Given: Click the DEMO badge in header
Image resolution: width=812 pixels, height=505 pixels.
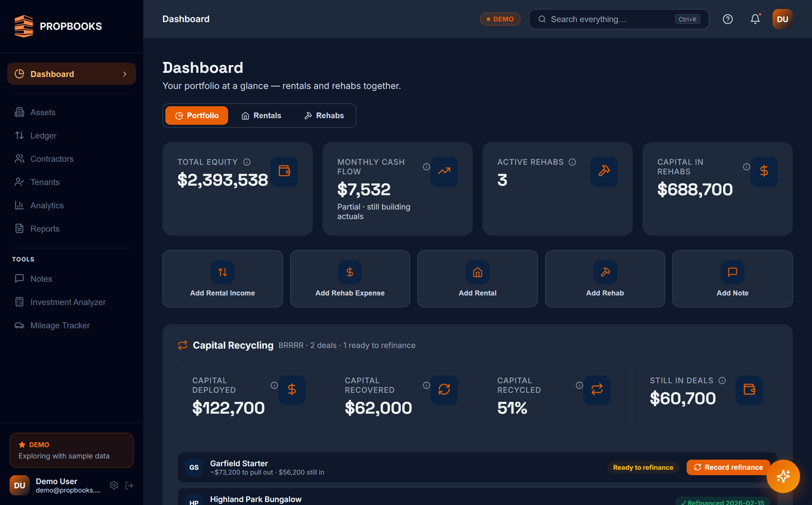Looking at the screenshot, I should (500, 19).
